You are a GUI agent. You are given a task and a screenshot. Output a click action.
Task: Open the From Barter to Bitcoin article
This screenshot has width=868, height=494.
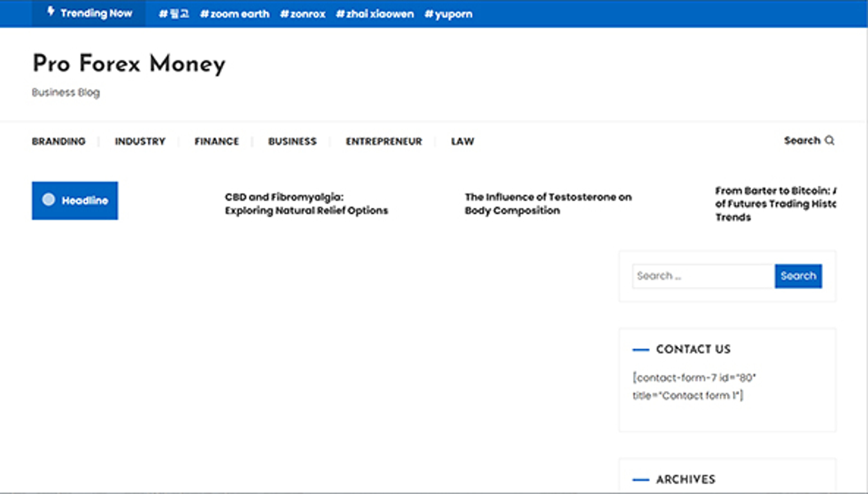tap(777, 204)
